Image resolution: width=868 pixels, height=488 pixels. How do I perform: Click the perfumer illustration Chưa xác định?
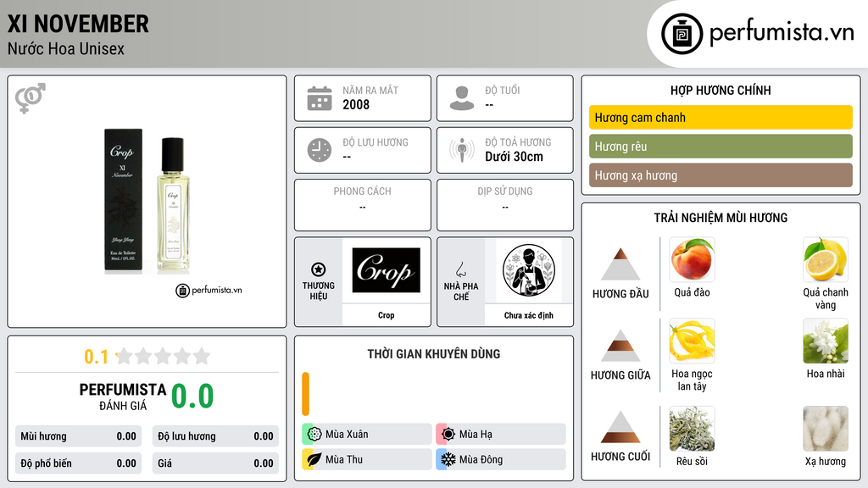pyautogui.click(x=529, y=270)
